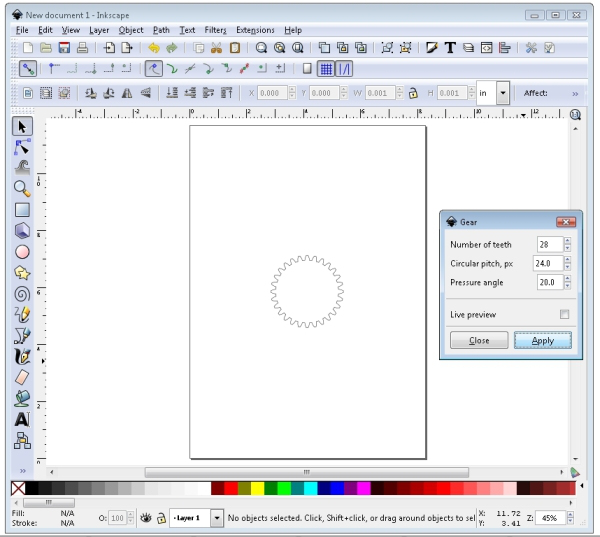Open the Extensions menu
Image resolution: width=600 pixels, height=537 pixels.
pyautogui.click(x=255, y=30)
